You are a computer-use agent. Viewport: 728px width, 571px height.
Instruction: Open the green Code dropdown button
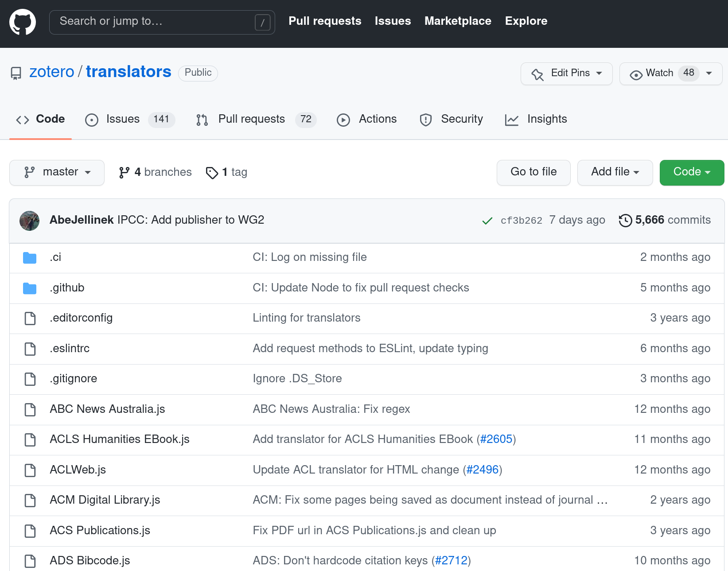point(692,172)
